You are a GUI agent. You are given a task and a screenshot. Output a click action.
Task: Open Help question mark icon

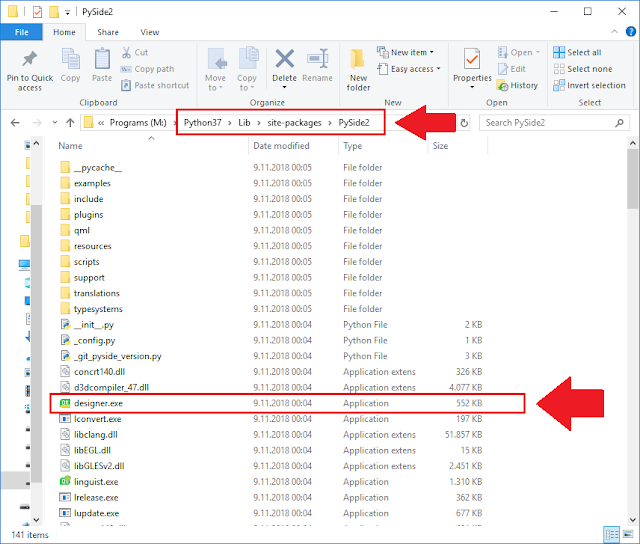tap(631, 31)
